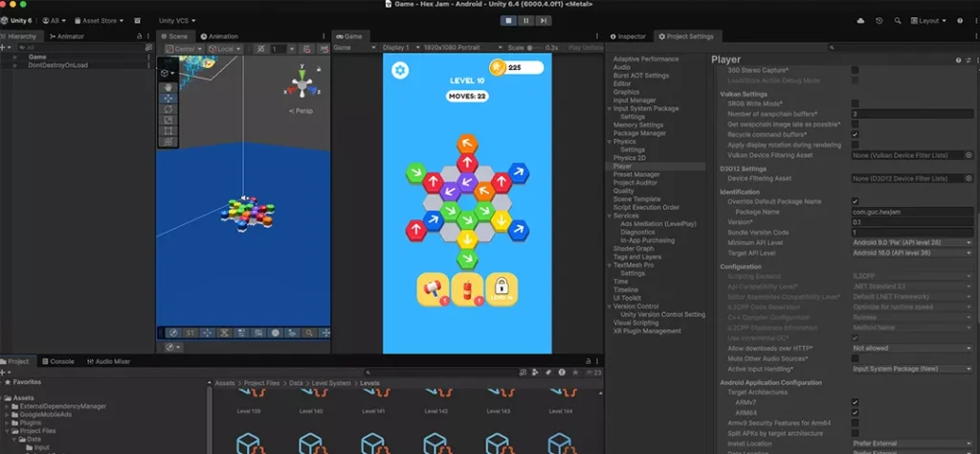Switch to the Audio Mixer tab
980x454 pixels.
109,361
